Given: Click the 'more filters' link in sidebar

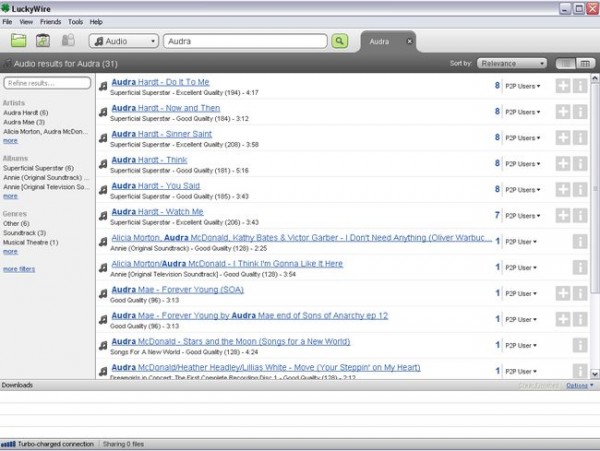Looking at the screenshot, I should 18,269.
